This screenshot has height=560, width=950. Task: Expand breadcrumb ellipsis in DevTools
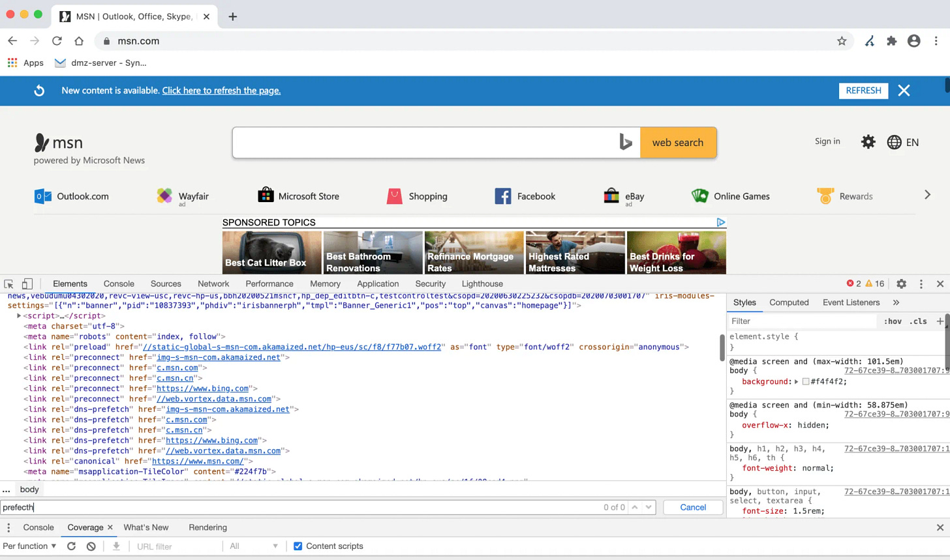tap(6, 490)
